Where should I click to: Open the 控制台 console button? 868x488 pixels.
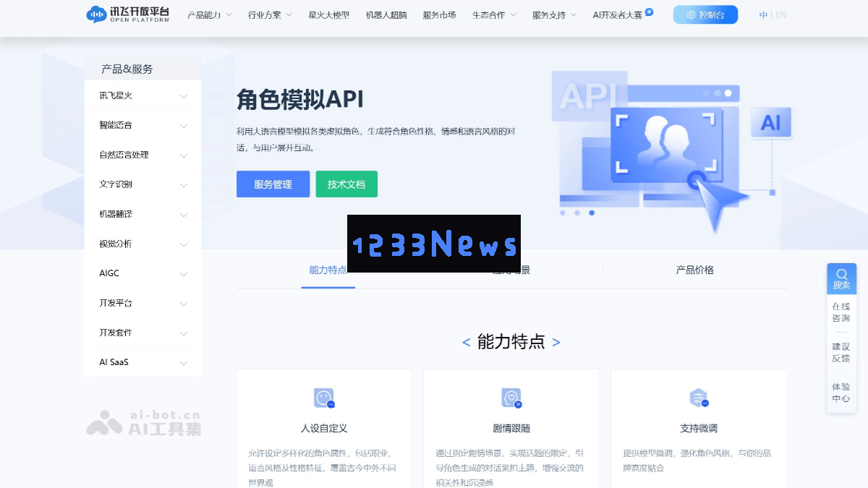pyautogui.click(x=705, y=14)
